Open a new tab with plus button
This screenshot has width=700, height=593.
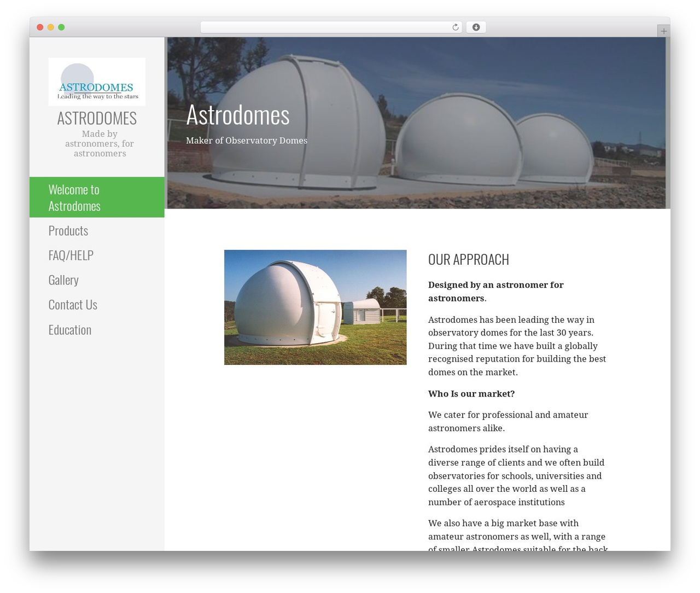coord(663,31)
